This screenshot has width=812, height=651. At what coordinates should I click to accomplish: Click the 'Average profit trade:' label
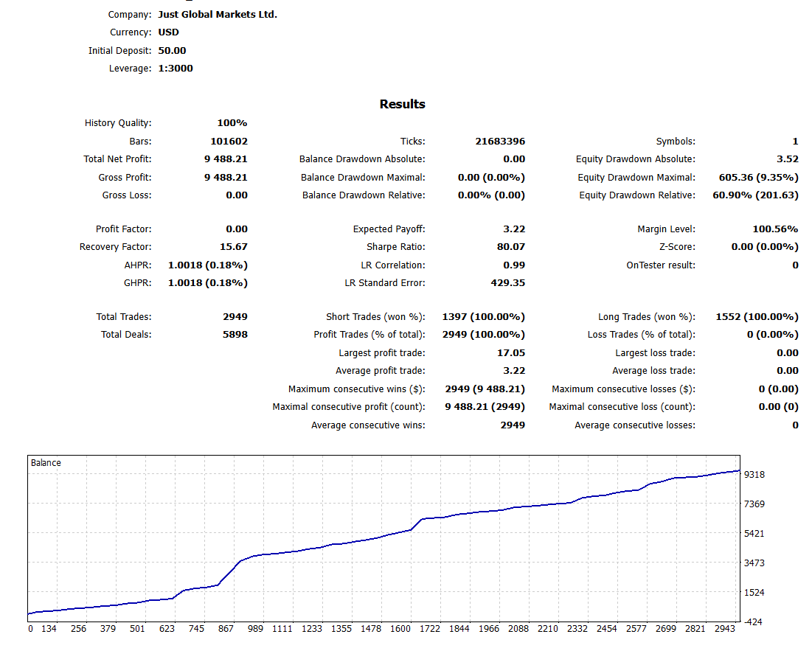(380, 371)
